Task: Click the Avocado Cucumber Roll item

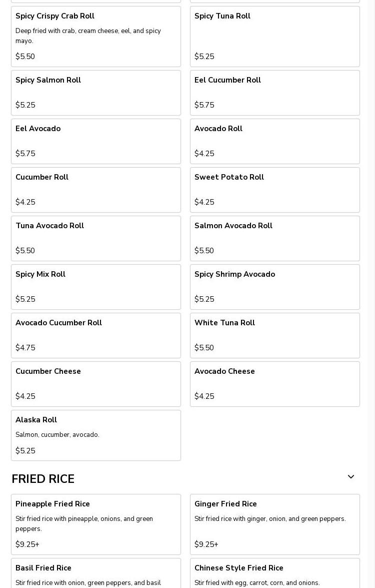Action: (96, 335)
